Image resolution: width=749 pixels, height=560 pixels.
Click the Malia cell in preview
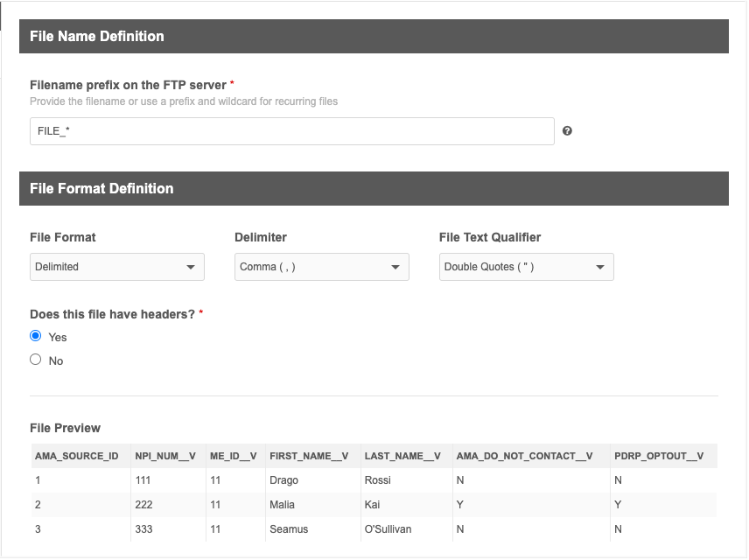coord(283,505)
